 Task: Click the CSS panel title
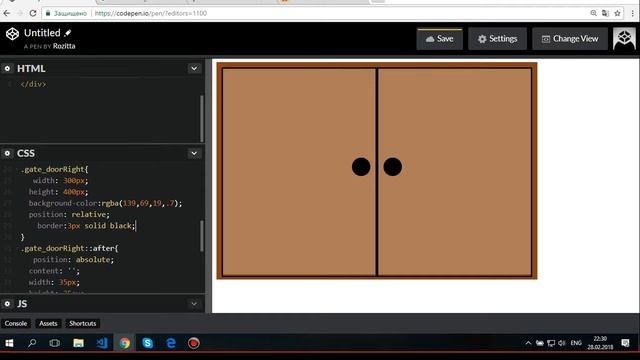coord(26,153)
